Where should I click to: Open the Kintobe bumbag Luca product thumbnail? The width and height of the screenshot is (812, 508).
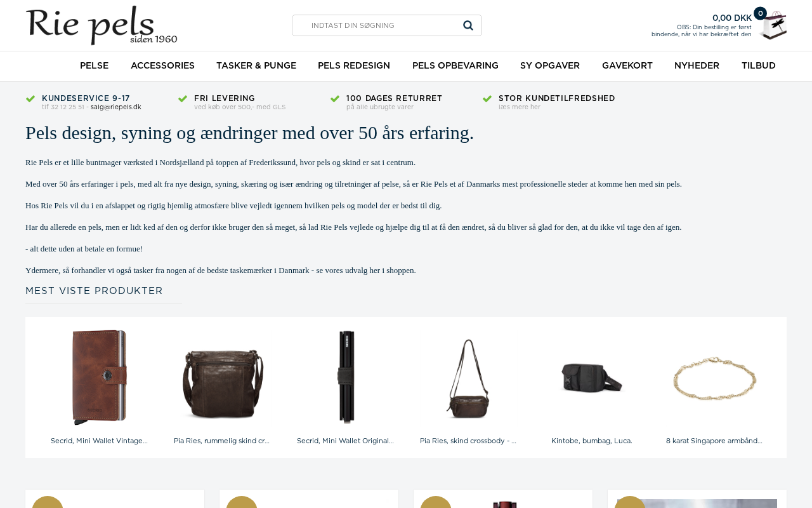pos(592,377)
